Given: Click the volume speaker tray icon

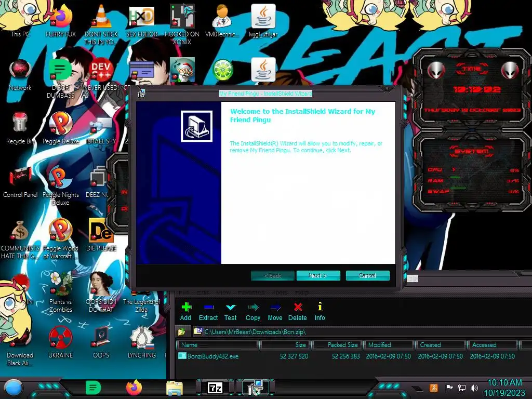Looking at the screenshot, I should [474, 388].
